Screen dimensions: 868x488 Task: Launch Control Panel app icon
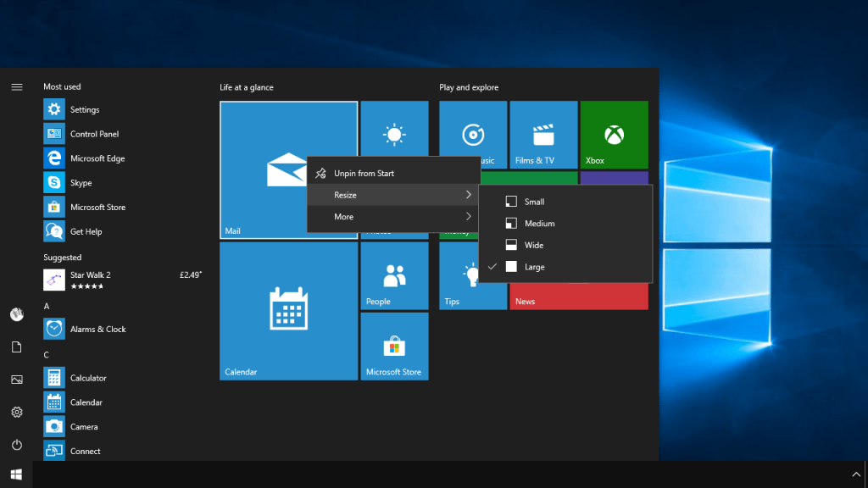(53, 134)
